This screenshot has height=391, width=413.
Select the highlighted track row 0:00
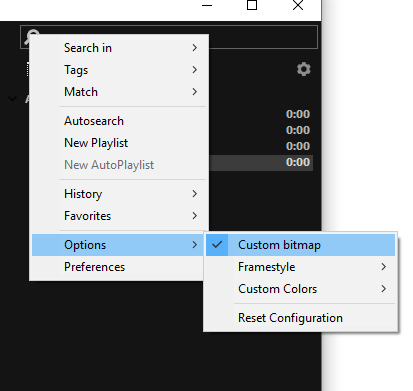tap(261, 162)
